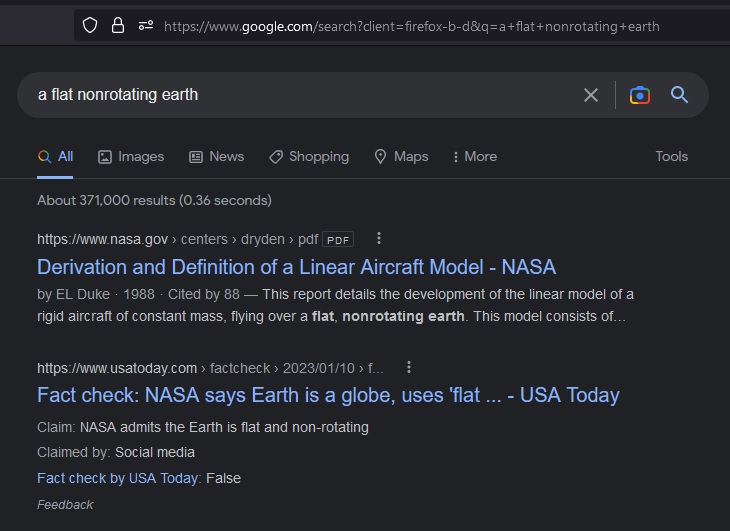This screenshot has height=531, width=730.
Task: Open the Shopping results tab
Action: tap(309, 157)
